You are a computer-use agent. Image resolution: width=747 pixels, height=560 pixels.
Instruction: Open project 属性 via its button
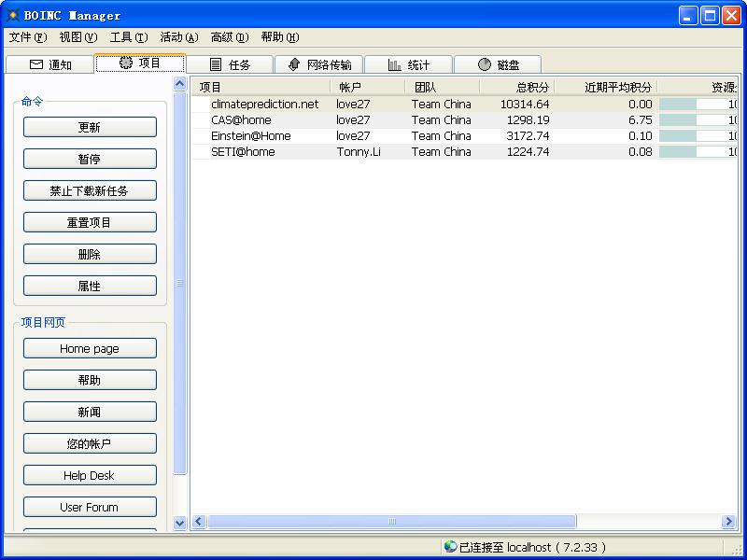(90, 286)
